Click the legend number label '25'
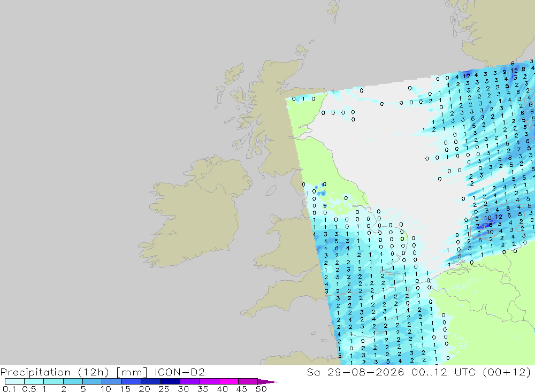Screen dimensions: 535x392 point(164,389)
